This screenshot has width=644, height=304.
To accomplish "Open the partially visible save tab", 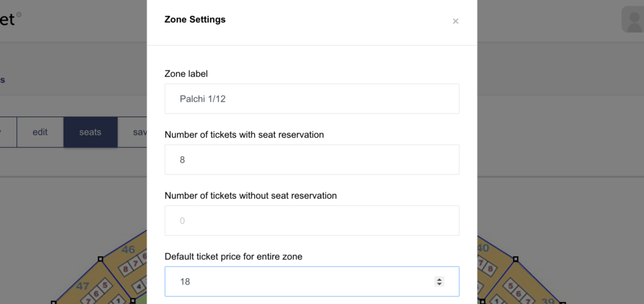I will pos(133,132).
